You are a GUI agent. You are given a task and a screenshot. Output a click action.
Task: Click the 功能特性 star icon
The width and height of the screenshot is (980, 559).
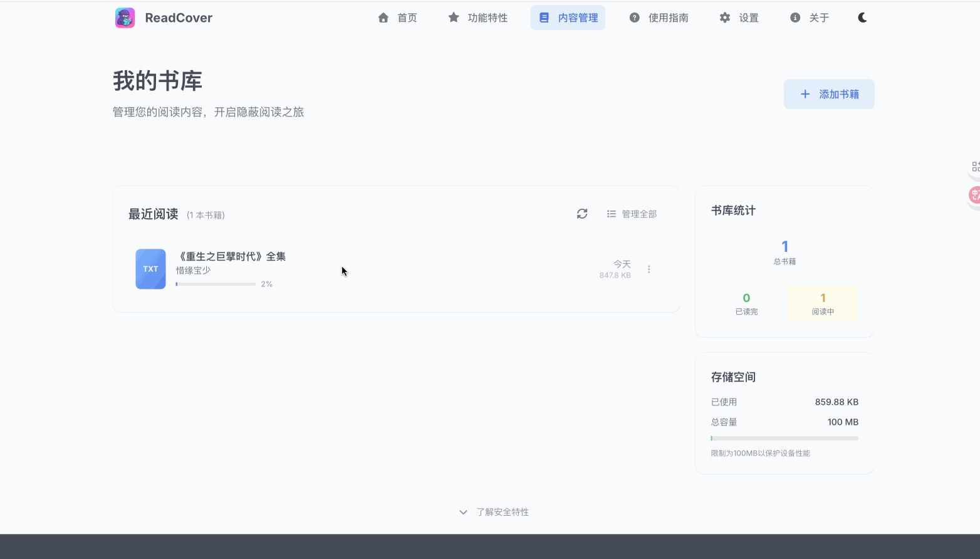(x=453, y=17)
